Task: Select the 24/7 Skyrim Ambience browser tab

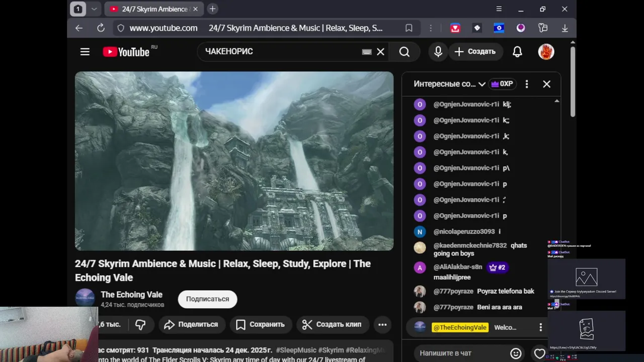Action: point(153,9)
